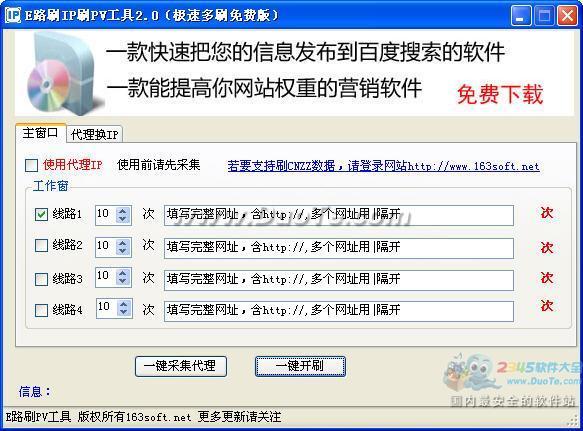
Task: Increase the 线路2 count with up arrow
Action: click(x=123, y=243)
